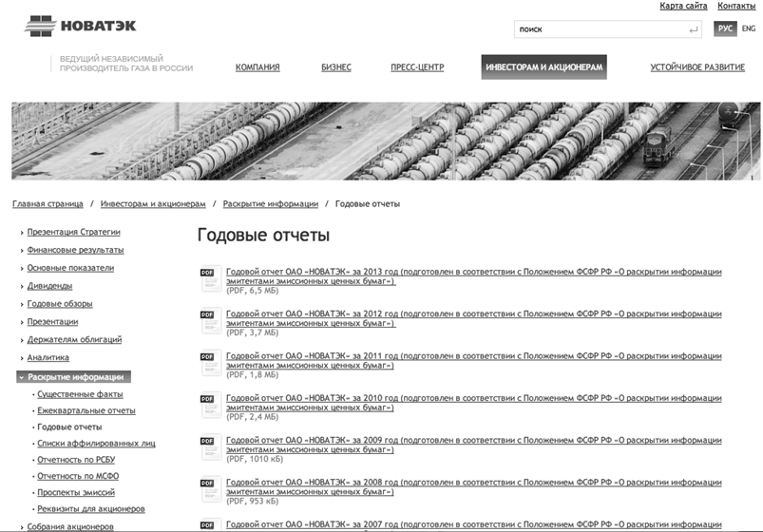Open Отчетность по РСБУ subsection
This screenshot has width=763, height=532.
(x=76, y=460)
